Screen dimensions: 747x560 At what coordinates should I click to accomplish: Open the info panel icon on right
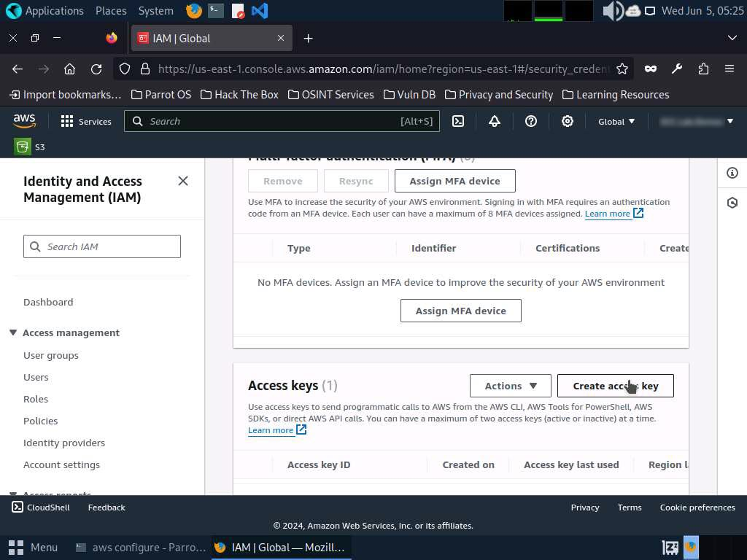732,173
